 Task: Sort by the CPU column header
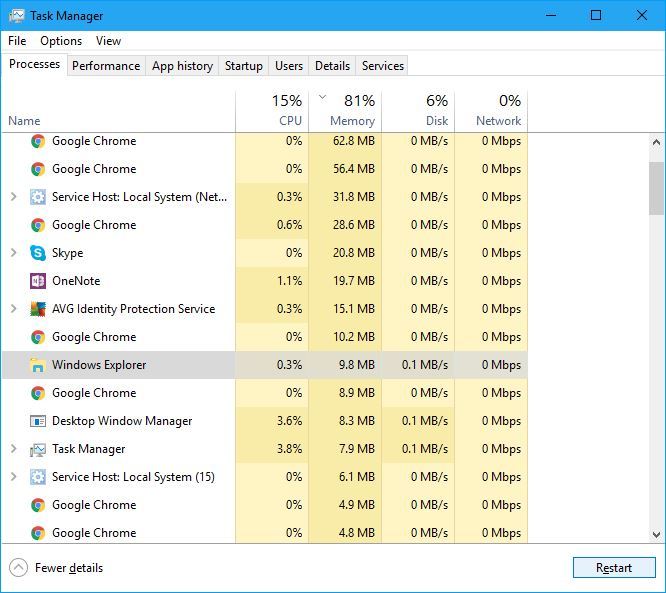[x=272, y=111]
